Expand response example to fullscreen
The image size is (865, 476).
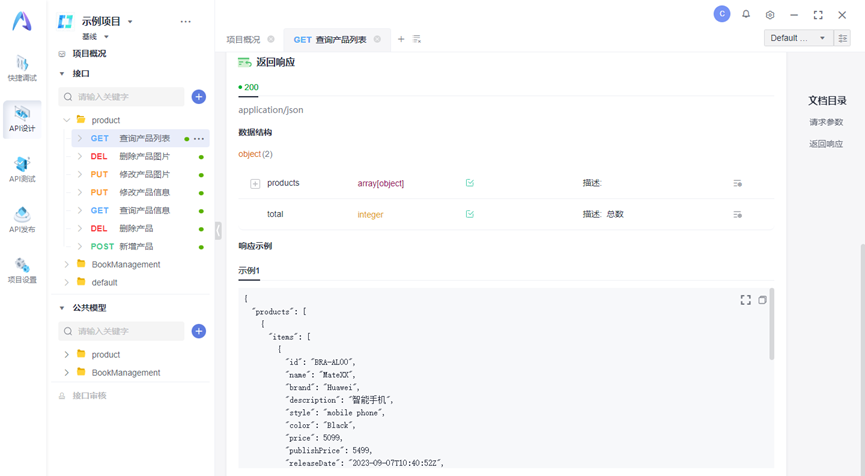[x=745, y=300]
